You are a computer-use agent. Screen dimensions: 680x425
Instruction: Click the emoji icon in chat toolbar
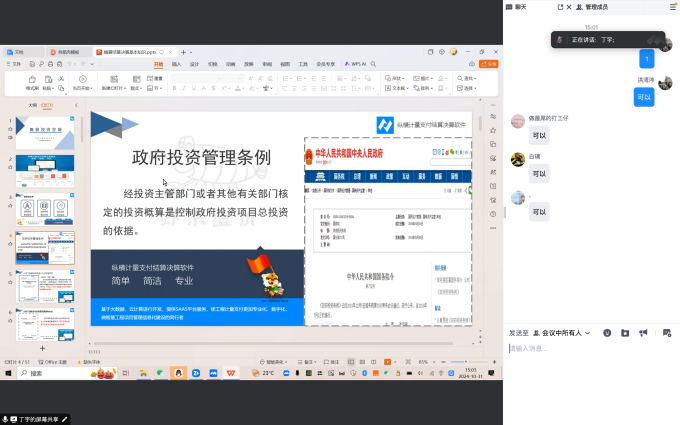(607, 332)
